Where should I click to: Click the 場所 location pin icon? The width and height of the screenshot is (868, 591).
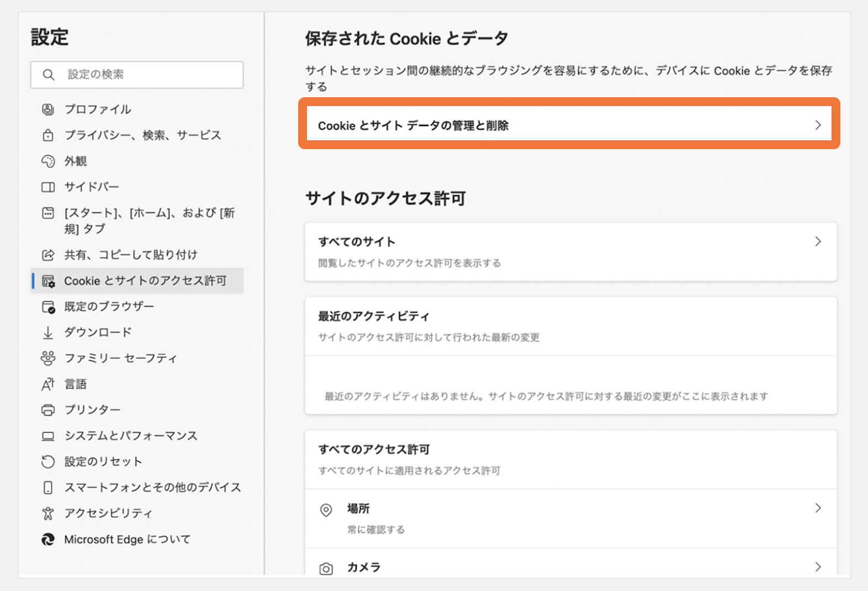click(326, 510)
